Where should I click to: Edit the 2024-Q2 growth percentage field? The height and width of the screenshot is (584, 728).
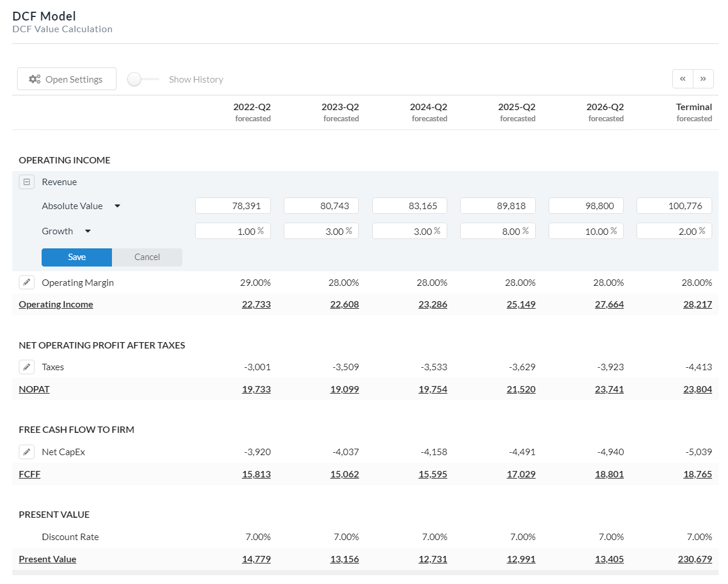(x=410, y=231)
